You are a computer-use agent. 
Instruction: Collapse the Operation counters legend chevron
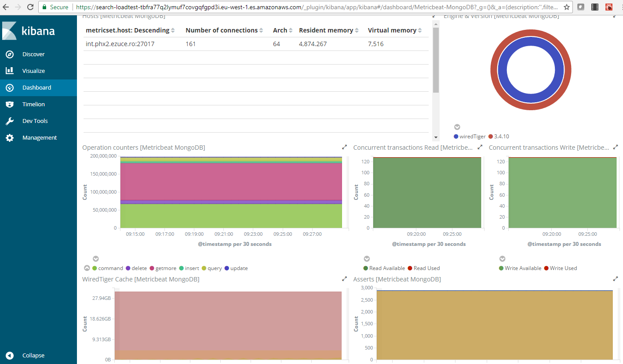(95, 259)
